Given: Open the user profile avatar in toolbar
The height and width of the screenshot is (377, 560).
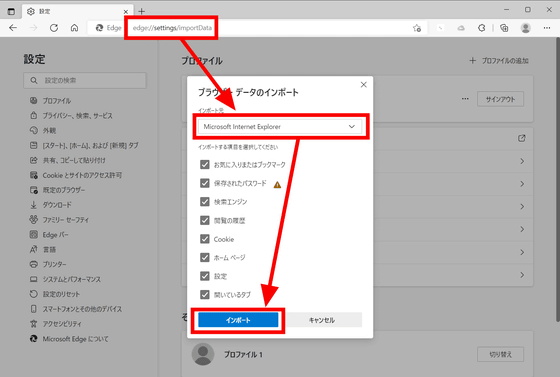Looking at the screenshot, I should pyautogui.click(x=525, y=28).
